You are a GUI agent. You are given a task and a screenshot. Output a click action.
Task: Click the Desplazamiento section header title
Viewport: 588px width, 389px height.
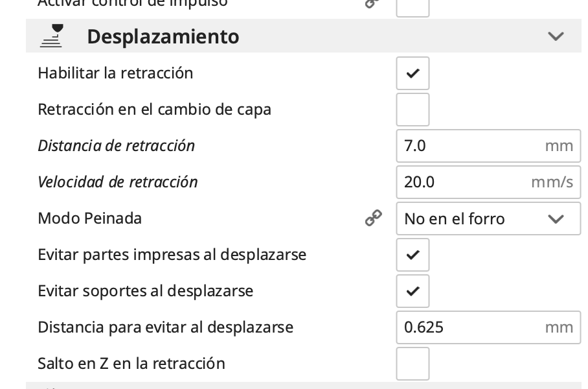(x=163, y=36)
